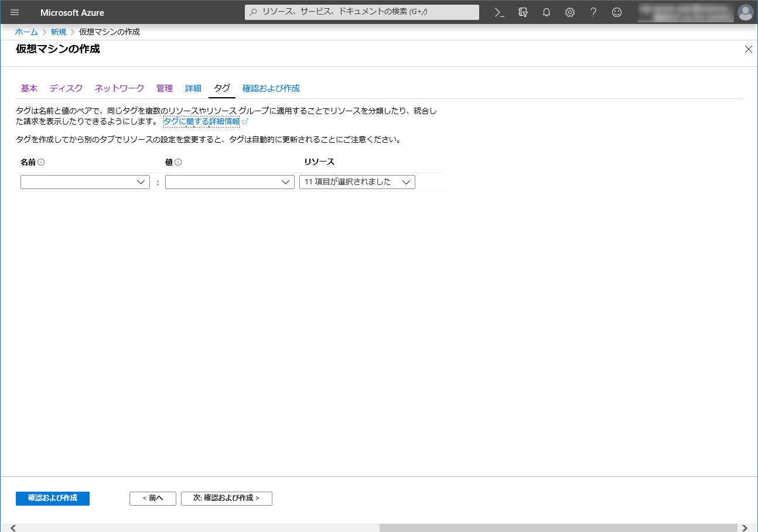Image resolution: width=758 pixels, height=532 pixels.
Task: Open the help question mark icon
Action: point(593,12)
